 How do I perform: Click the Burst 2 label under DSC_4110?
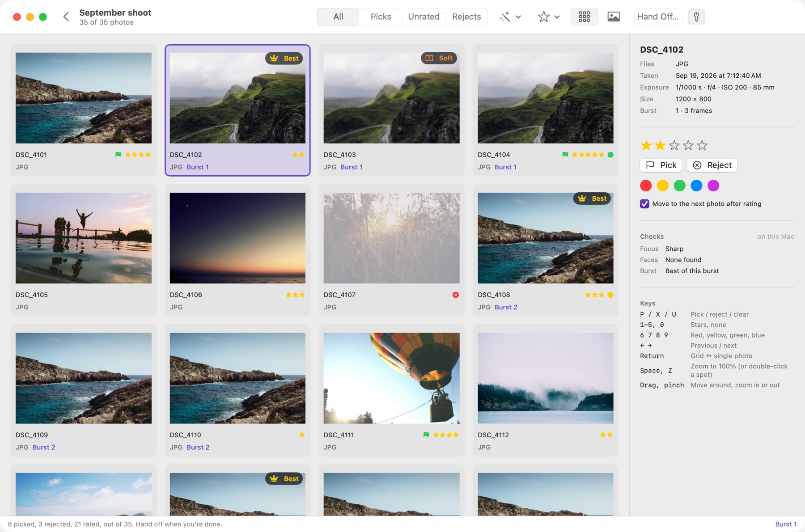click(198, 448)
